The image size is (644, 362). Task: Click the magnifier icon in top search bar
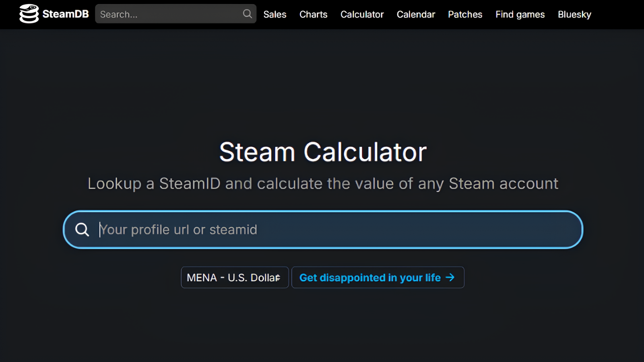click(247, 14)
